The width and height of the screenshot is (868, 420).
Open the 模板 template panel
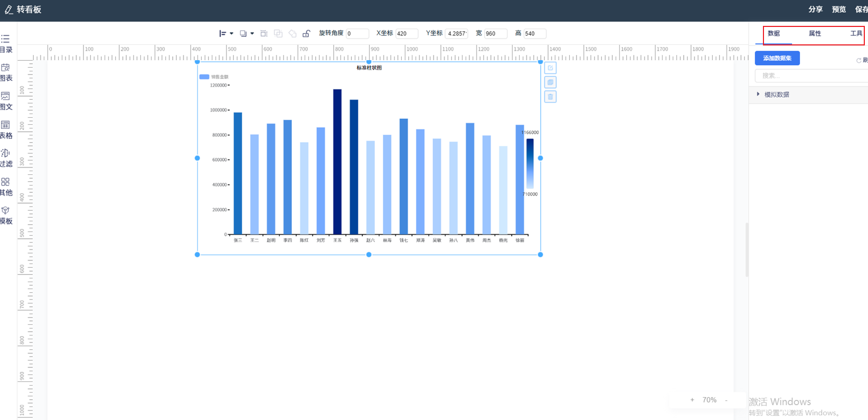tap(6, 215)
